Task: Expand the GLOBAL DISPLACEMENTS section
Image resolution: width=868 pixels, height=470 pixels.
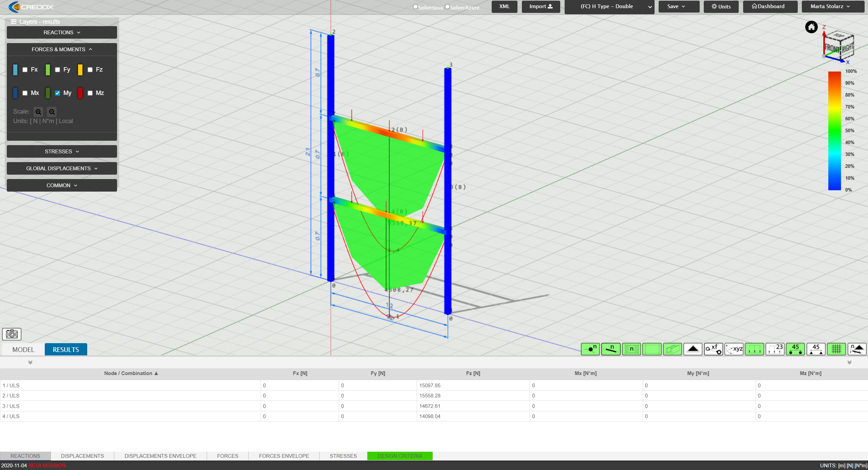Action: [x=62, y=168]
